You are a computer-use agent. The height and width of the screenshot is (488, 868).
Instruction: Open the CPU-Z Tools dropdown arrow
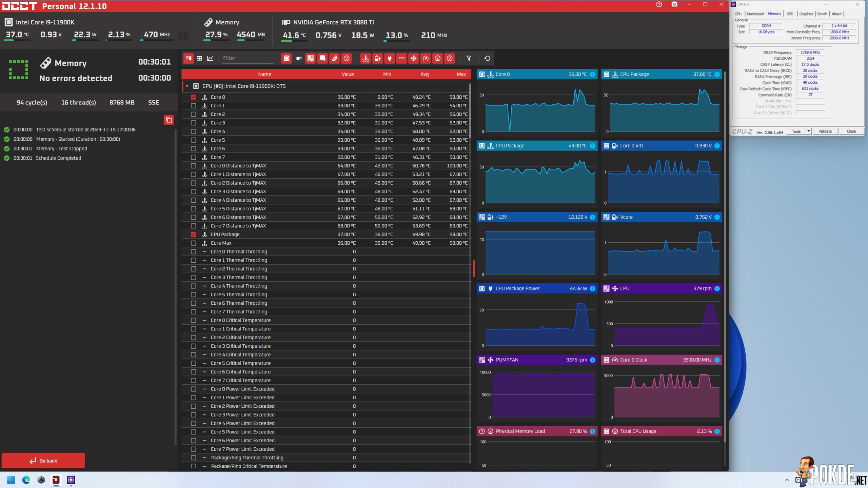[809, 131]
